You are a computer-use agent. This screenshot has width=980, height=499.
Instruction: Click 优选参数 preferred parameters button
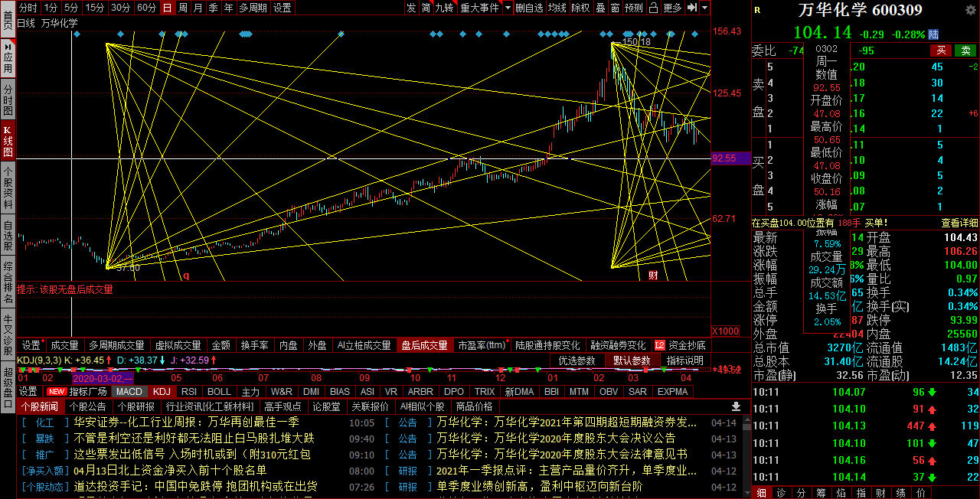(577, 360)
